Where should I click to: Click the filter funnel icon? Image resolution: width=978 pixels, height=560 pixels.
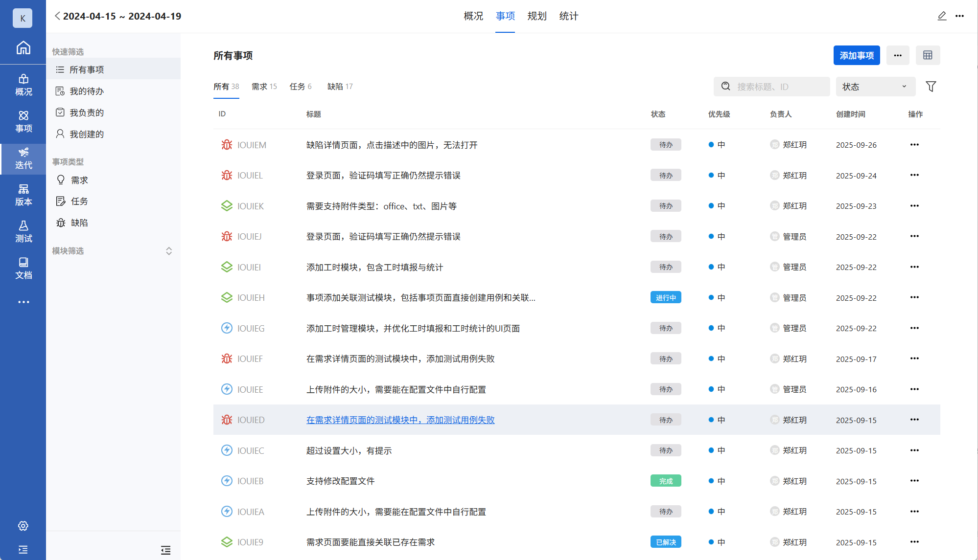pos(931,87)
